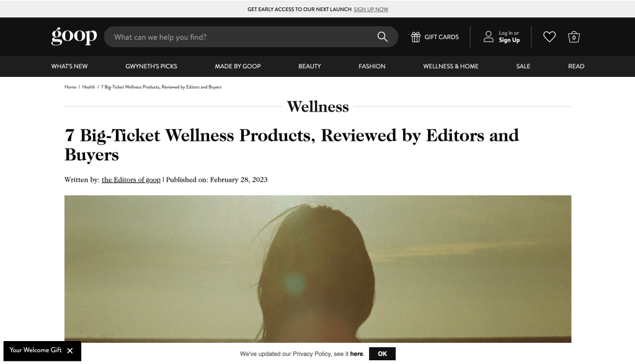Open the Sale menu

(523, 66)
